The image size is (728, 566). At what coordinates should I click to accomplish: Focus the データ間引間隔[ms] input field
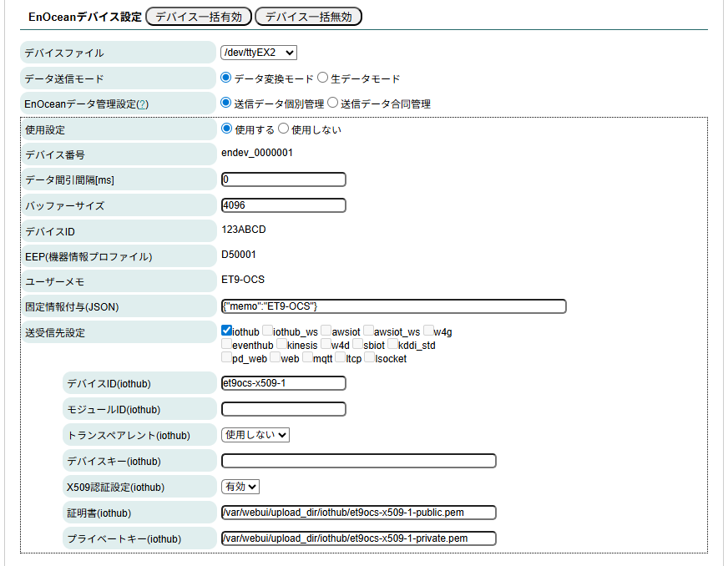click(284, 179)
